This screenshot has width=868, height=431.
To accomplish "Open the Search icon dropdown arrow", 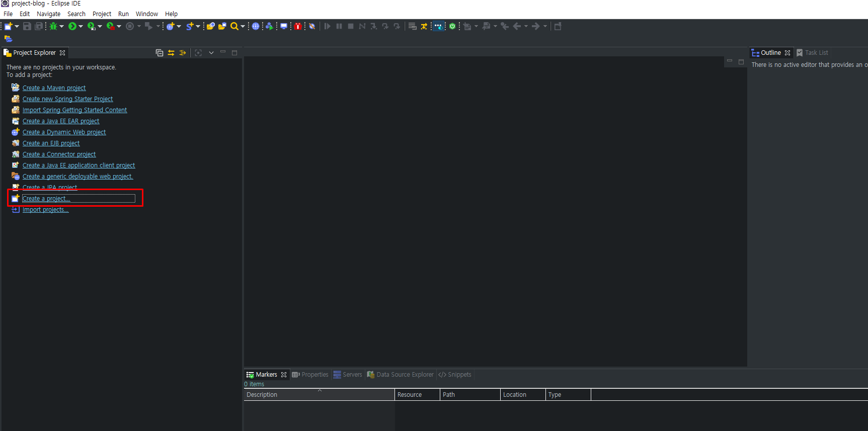I will point(243,26).
